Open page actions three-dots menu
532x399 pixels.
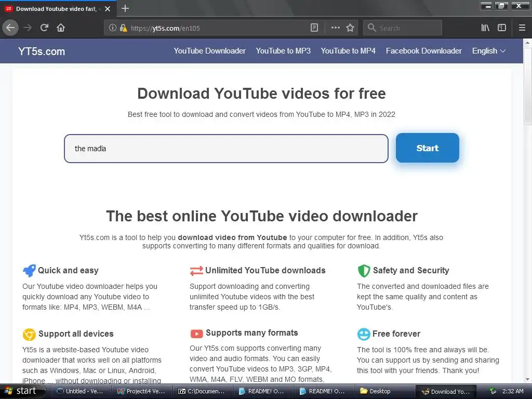coord(335,28)
